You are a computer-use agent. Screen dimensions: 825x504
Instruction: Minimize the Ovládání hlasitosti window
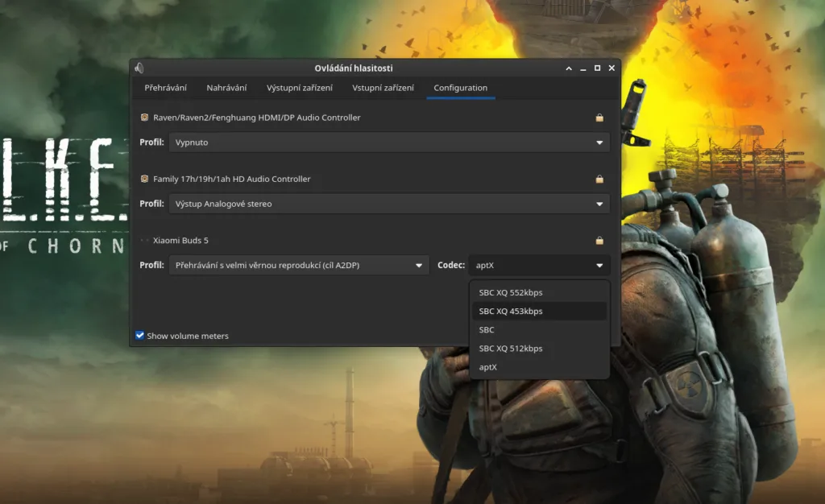[583, 68]
